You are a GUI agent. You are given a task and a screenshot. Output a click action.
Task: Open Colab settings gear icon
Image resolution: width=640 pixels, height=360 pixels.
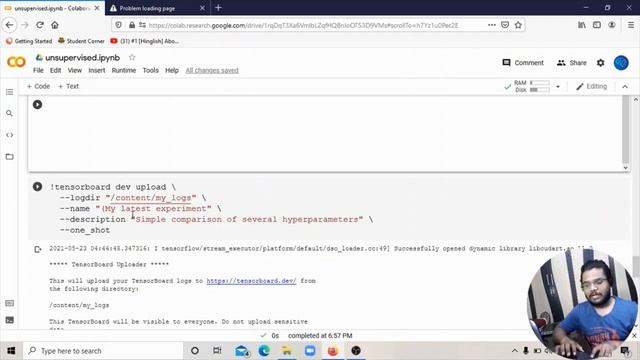point(600,63)
